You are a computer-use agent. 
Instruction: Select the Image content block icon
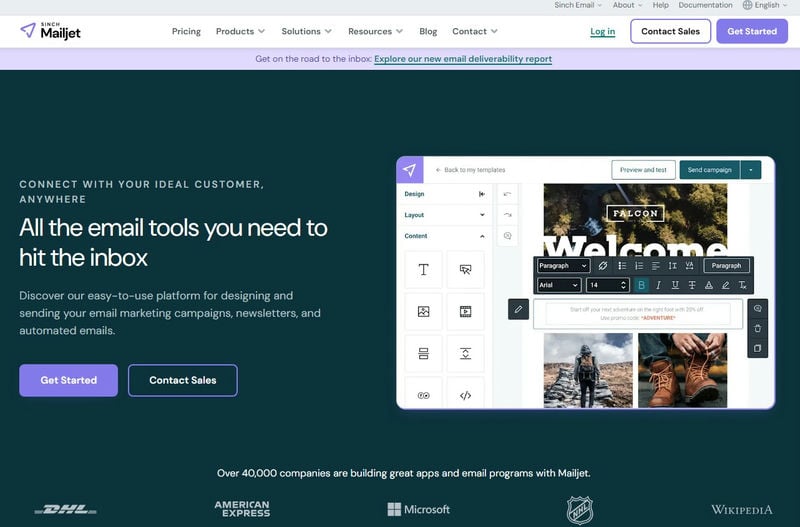pos(423,311)
